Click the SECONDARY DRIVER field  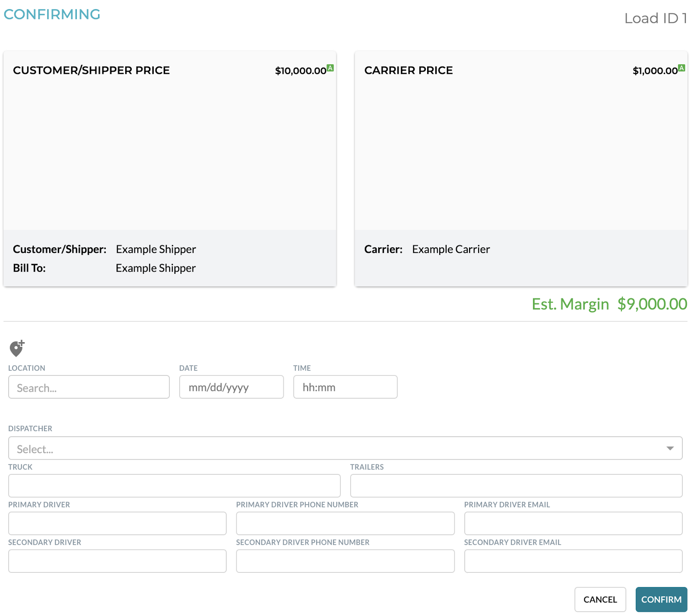117,561
